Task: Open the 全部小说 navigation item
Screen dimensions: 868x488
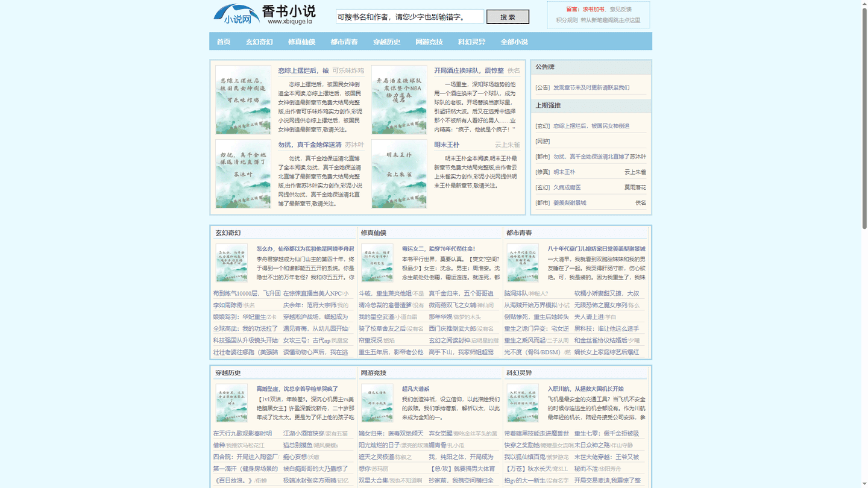Action: (x=514, y=42)
